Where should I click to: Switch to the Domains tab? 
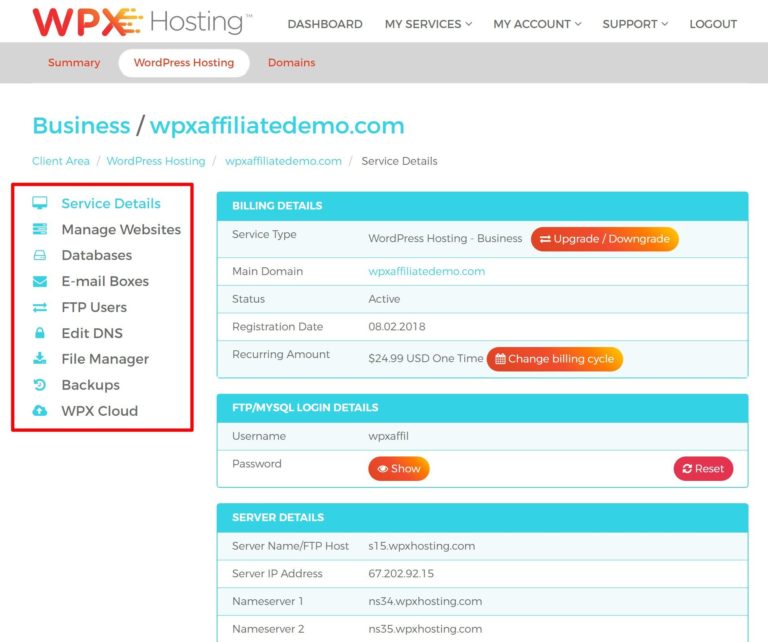291,63
